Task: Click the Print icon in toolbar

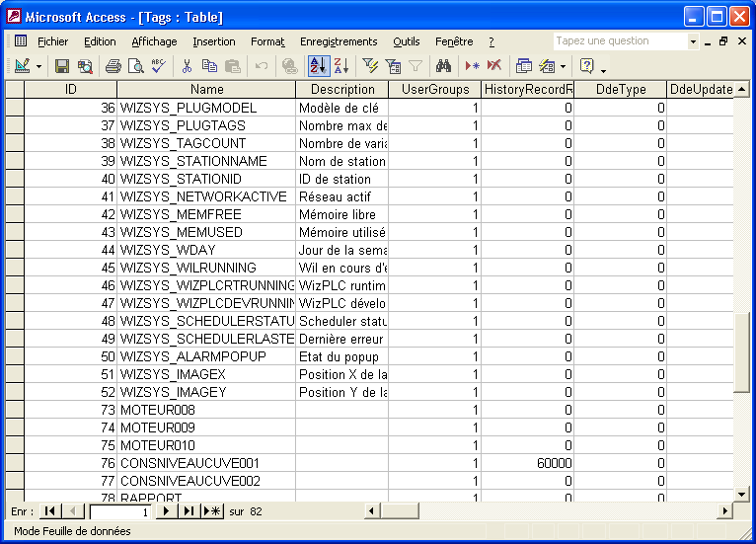Action: point(113,66)
